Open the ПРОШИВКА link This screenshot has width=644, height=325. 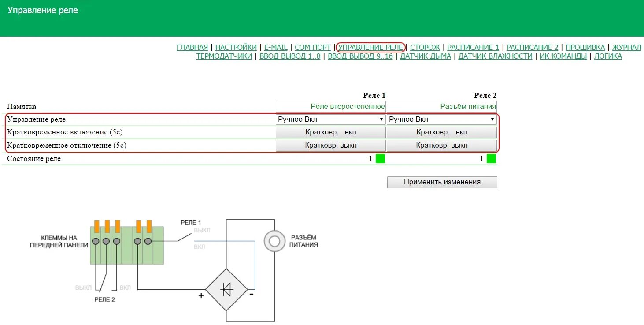tap(585, 47)
